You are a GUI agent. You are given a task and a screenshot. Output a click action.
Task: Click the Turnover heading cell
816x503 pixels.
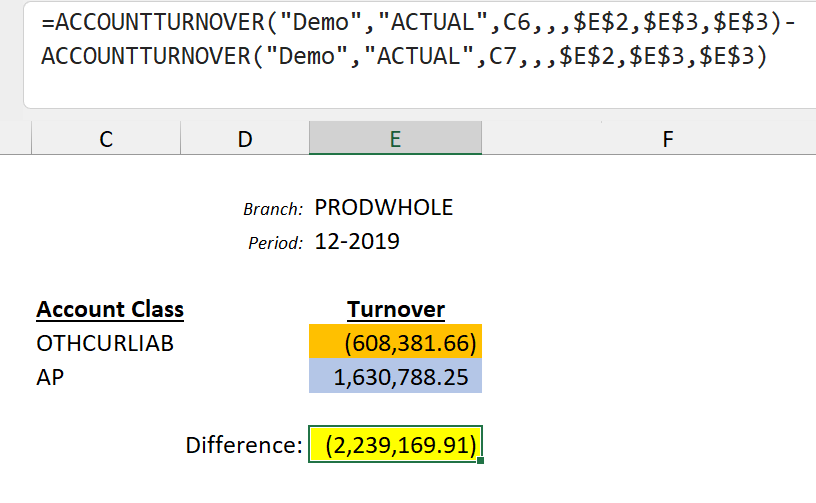click(396, 309)
